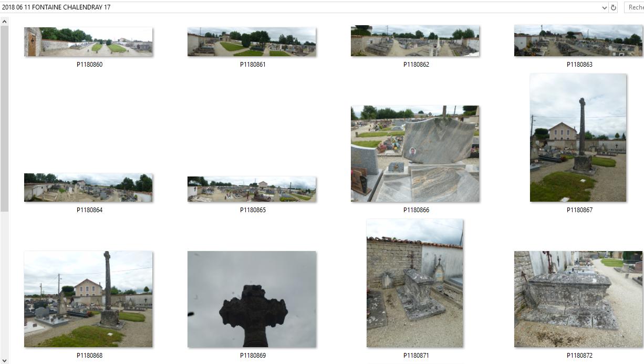This screenshot has width=644, height=364.
Task: Select granite headstone photo P1180866
Action: (415, 153)
